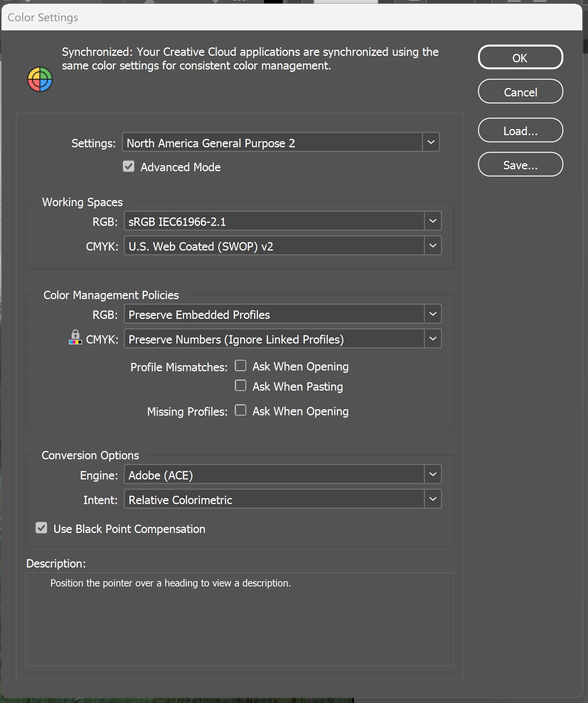Viewport: 588px width, 703px height.
Task: Uncheck Use Black Point Compensation
Action: 41,528
